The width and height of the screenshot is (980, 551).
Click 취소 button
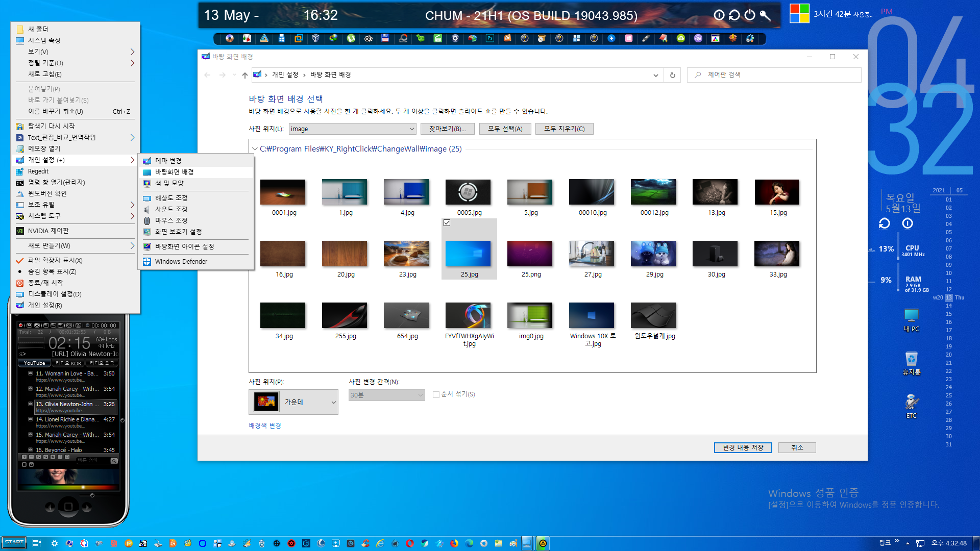tap(797, 447)
